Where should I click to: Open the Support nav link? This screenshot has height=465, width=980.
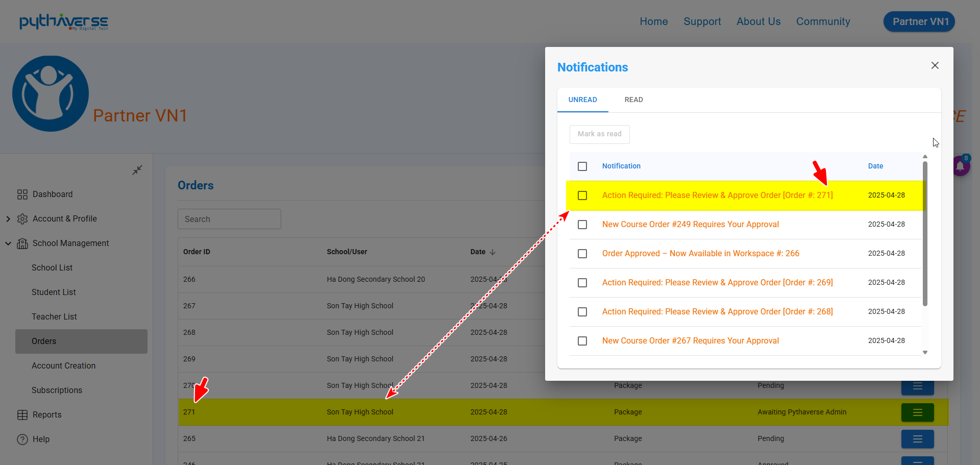(702, 21)
